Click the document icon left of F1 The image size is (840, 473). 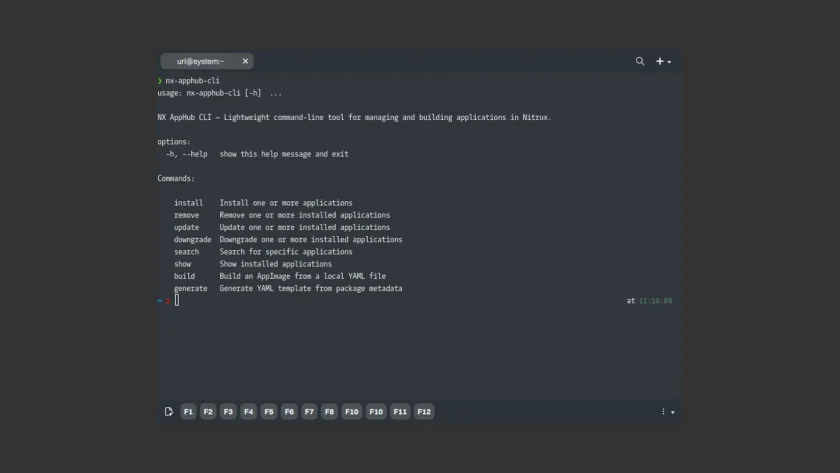[169, 411]
